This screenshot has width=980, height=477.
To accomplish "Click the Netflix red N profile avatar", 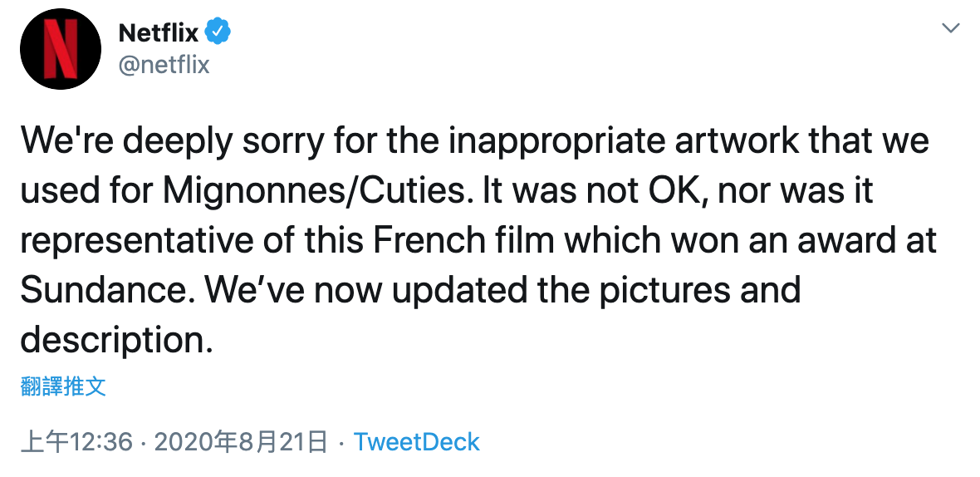I will coord(60,50).
